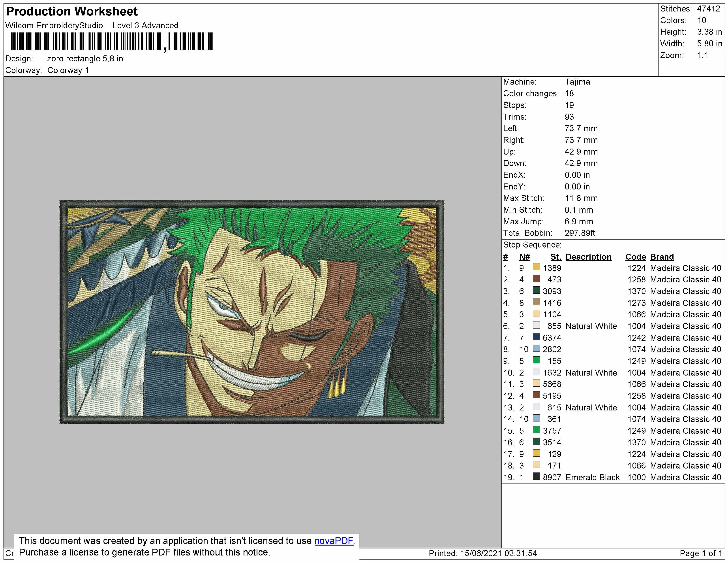Click the black swatch in stop row 19

pyautogui.click(x=536, y=476)
